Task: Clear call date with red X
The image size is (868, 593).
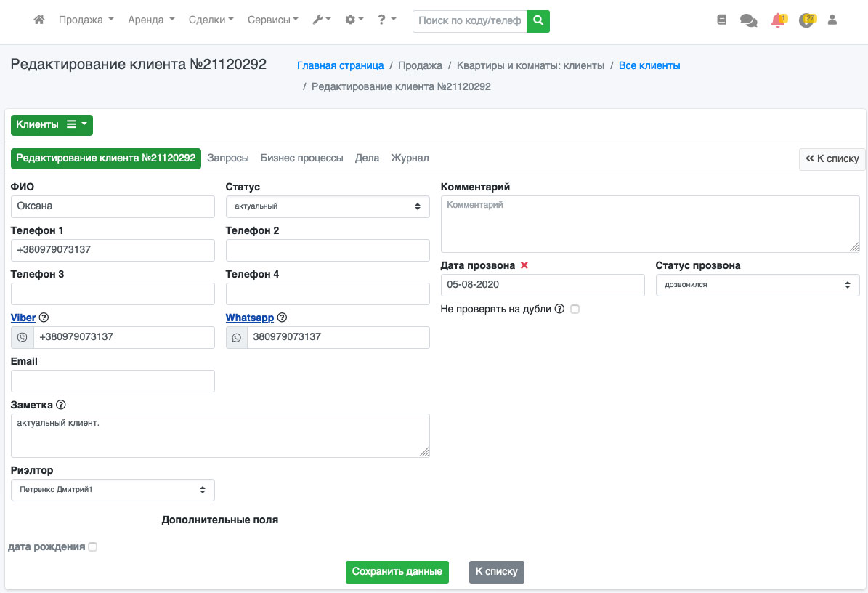Action: click(x=524, y=265)
